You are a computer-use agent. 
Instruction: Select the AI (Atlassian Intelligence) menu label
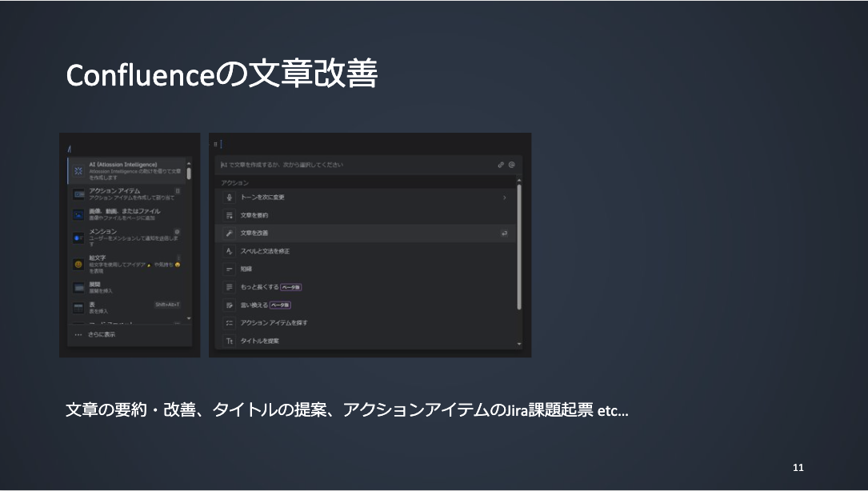[x=123, y=165]
